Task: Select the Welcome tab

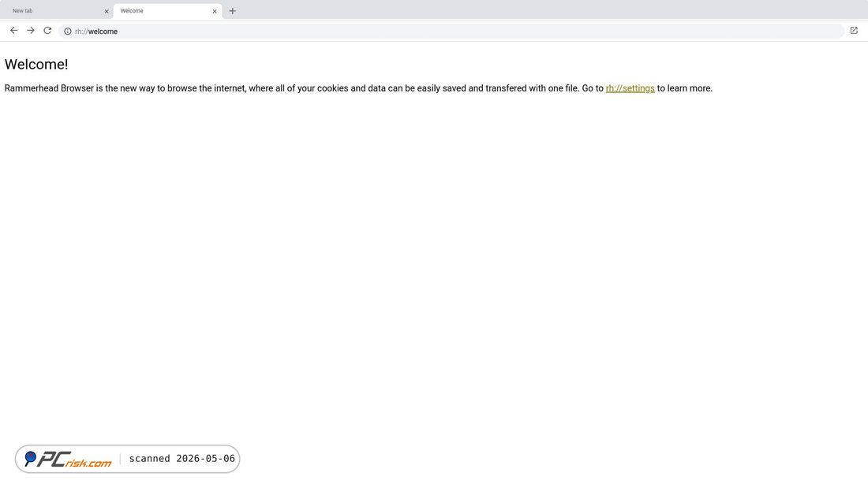Action: [x=168, y=11]
